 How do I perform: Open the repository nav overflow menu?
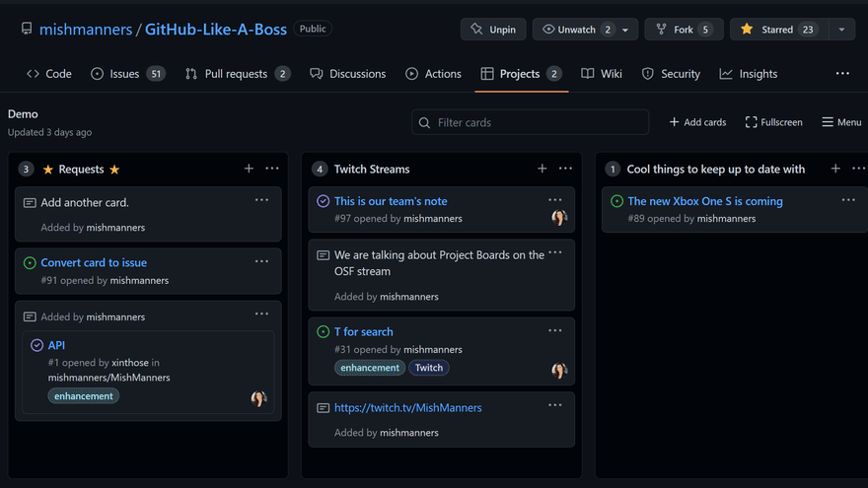tap(842, 74)
